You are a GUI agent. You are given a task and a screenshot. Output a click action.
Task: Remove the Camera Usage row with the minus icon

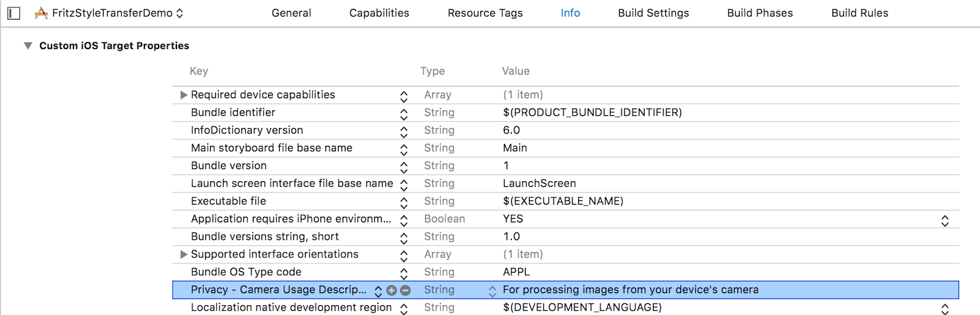click(405, 290)
